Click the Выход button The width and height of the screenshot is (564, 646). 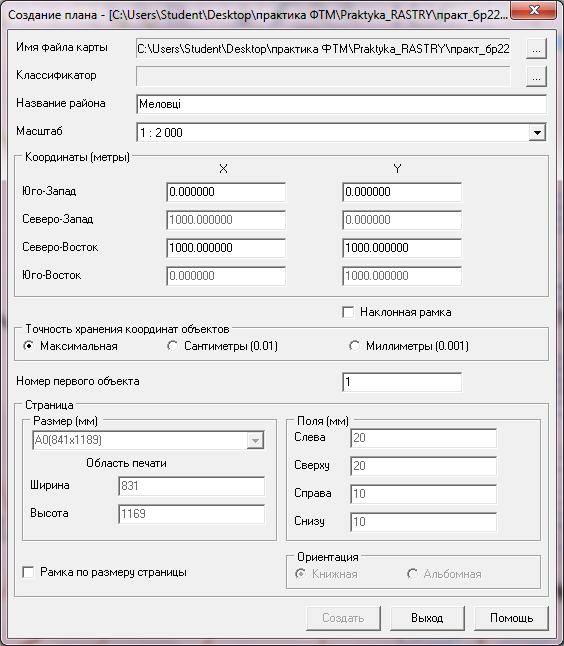tap(427, 618)
